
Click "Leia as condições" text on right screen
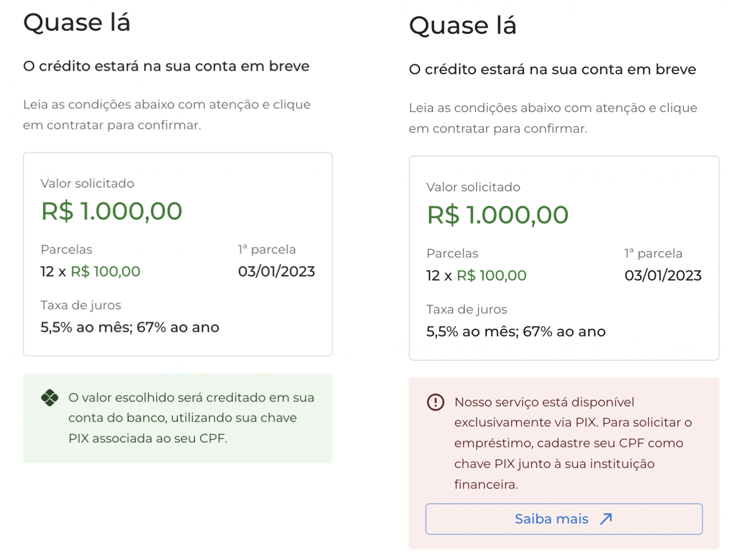pyautogui.click(x=553, y=118)
